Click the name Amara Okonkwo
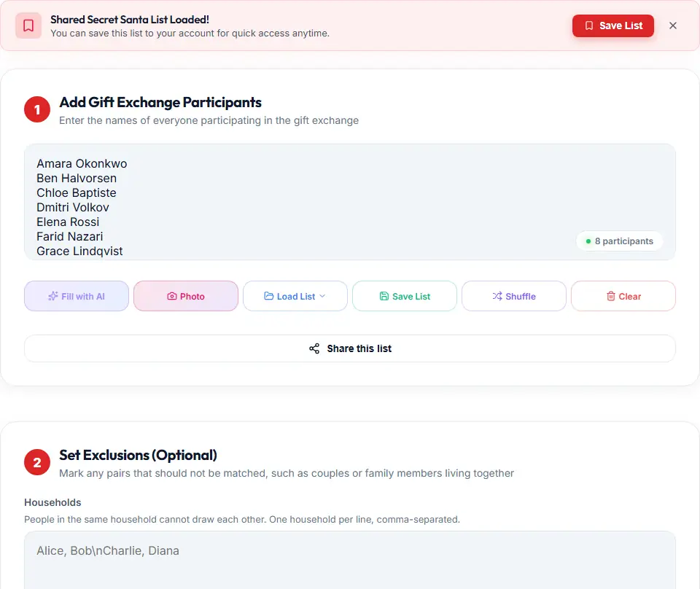 [x=82, y=164]
